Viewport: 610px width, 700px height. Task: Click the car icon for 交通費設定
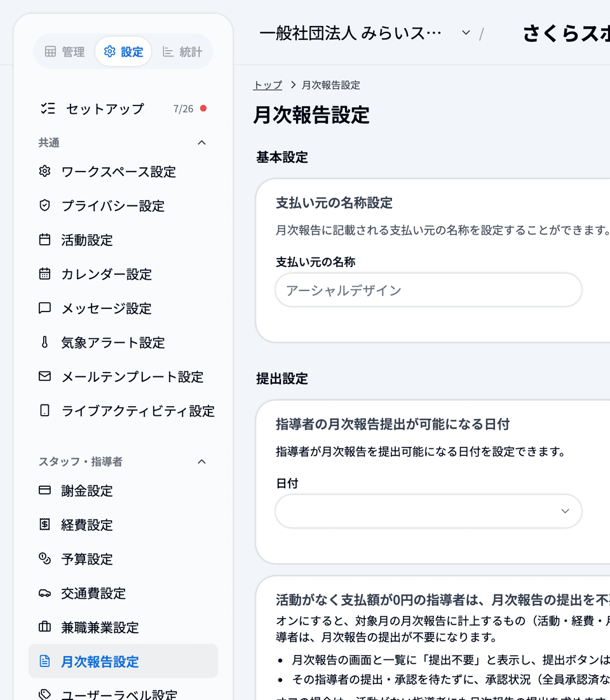click(x=44, y=593)
